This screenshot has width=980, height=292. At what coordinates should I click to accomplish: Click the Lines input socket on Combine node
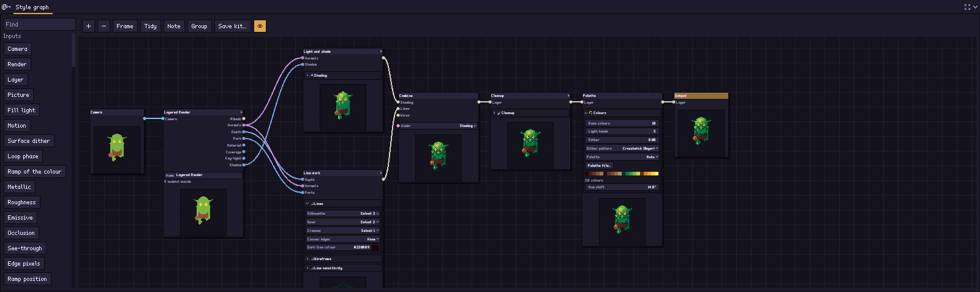point(398,109)
